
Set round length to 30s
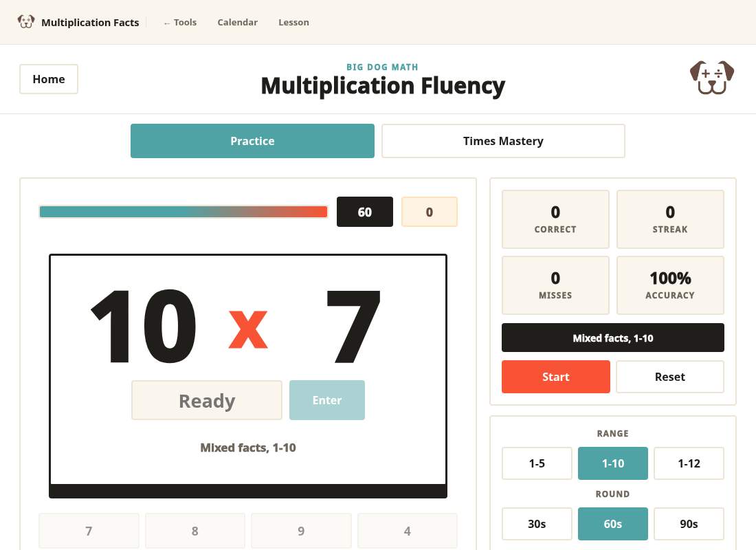click(537, 523)
